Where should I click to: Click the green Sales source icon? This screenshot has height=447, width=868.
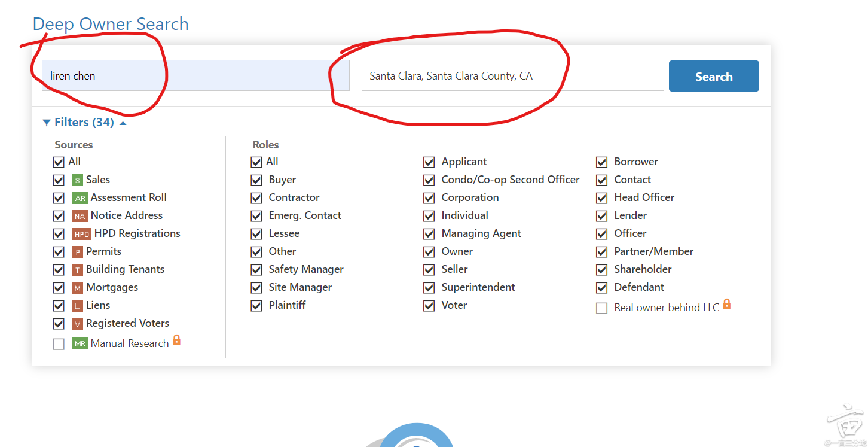77,180
